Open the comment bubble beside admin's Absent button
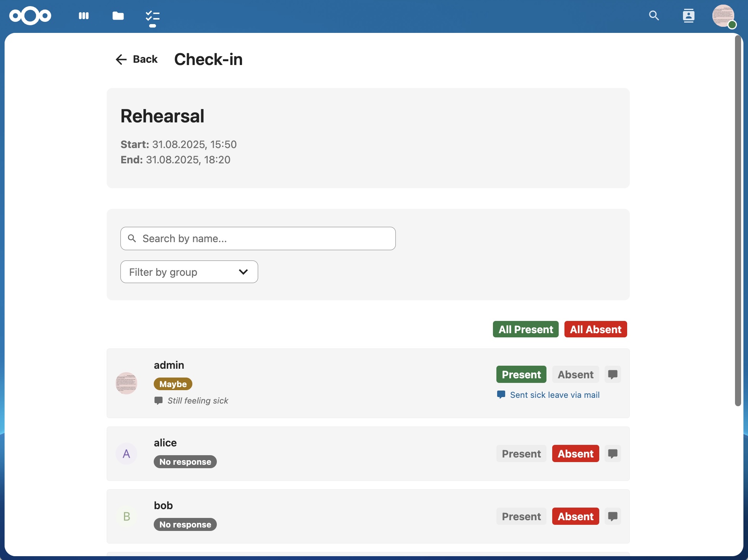 613,374
